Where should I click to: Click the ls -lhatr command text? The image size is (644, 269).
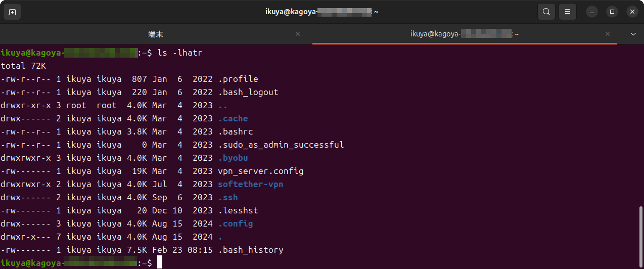[x=179, y=53]
